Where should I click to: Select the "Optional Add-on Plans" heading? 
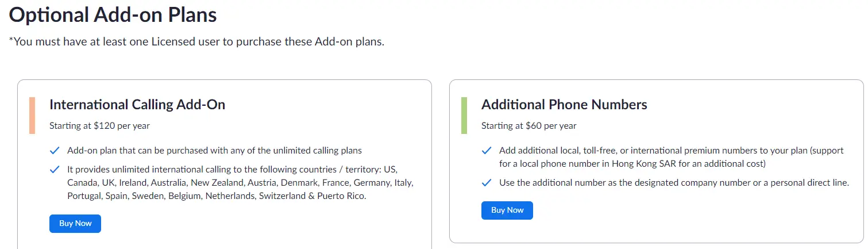tap(113, 15)
